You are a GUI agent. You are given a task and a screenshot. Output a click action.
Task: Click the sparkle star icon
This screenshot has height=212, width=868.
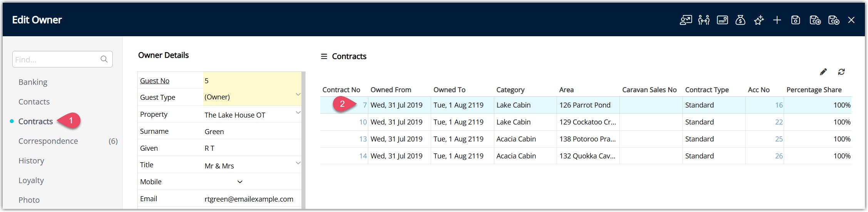click(759, 20)
